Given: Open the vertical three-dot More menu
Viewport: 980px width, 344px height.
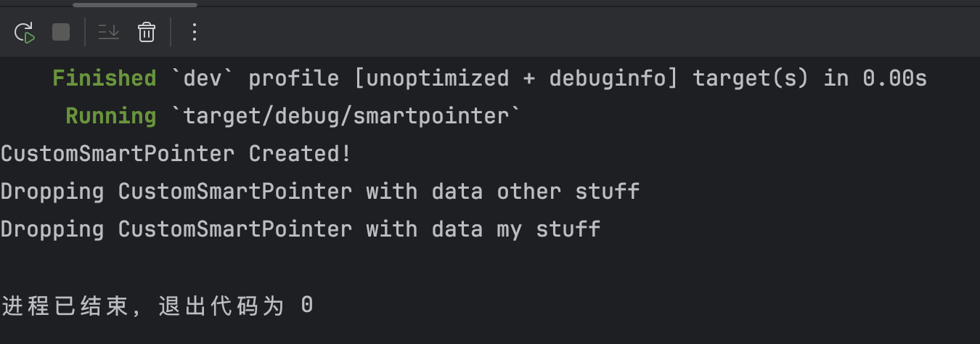Looking at the screenshot, I should click(x=194, y=32).
